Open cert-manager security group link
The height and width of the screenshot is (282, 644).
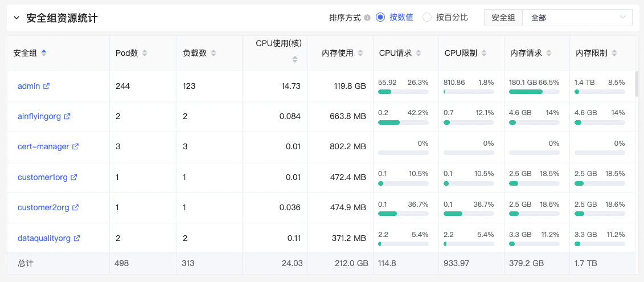(x=43, y=146)
